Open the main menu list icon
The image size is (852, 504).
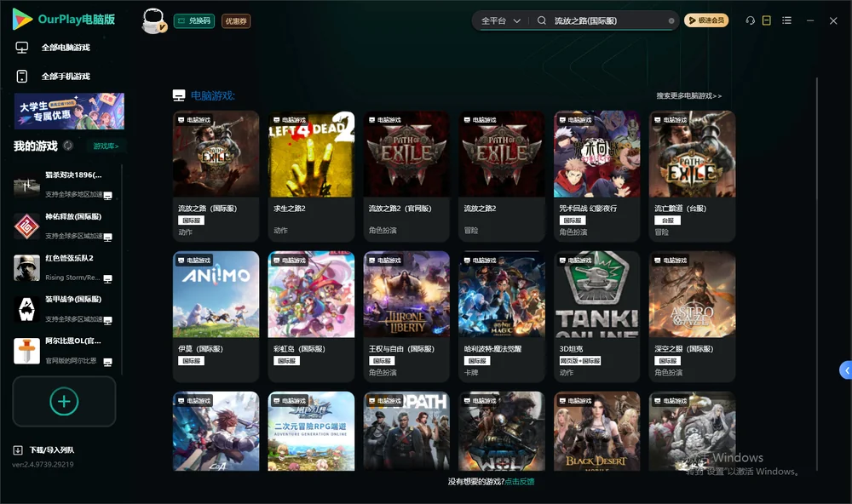(x=786, y=20)
